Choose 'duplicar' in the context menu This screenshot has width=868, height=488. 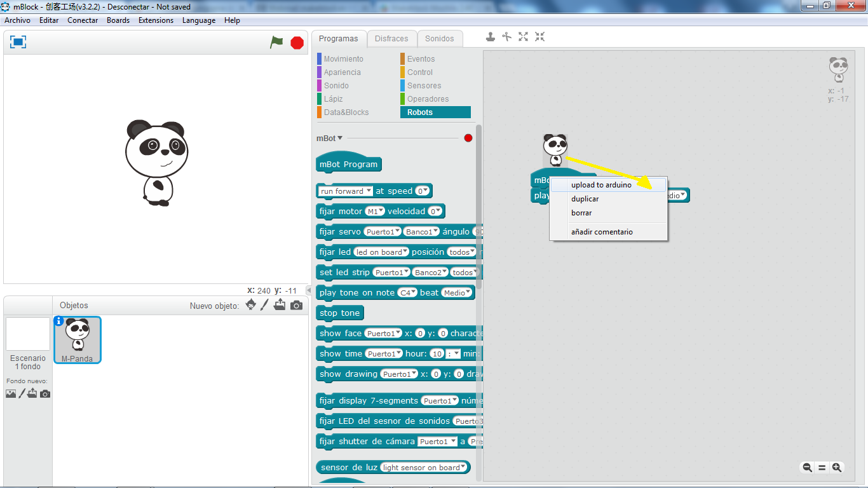608,199
